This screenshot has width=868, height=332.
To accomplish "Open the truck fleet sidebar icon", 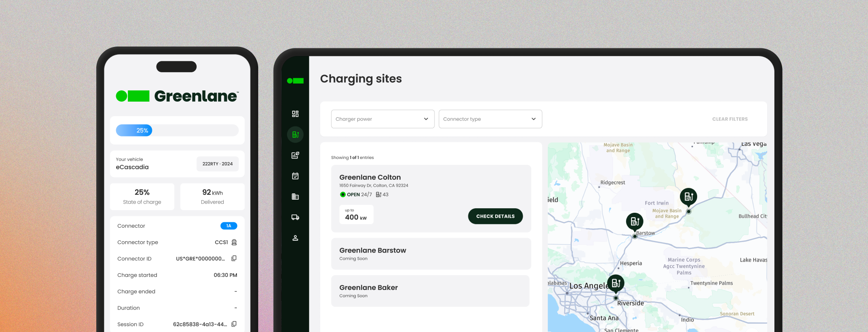I will tap(295, 217).
